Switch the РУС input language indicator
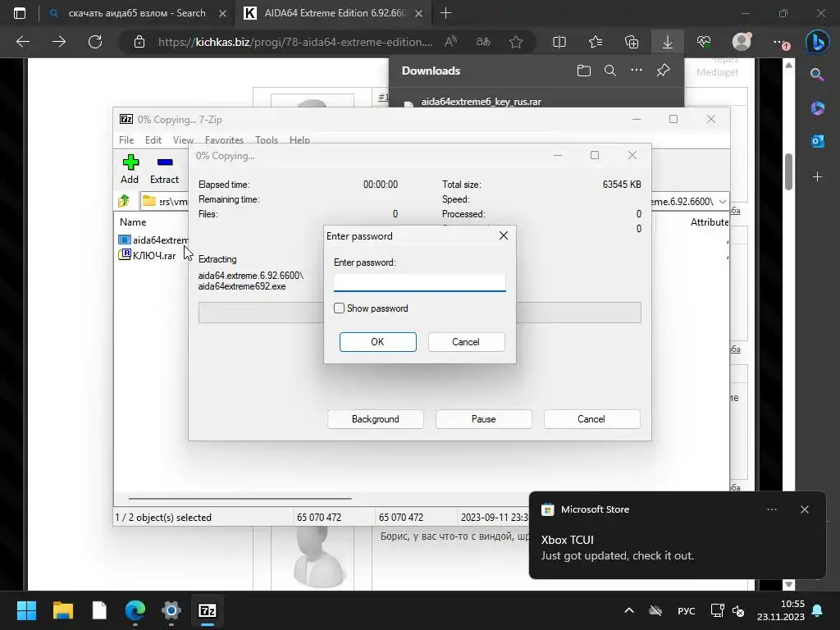 [x=687, y=610]
